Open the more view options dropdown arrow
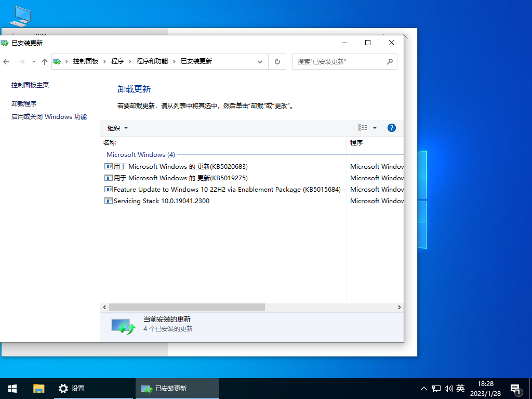Screen dimensions: 532x399 (375, 128)
